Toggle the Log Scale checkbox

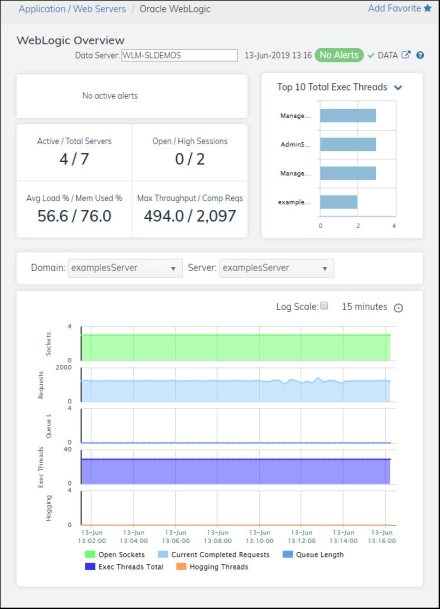pyautogui.click(x=324, y=306)
